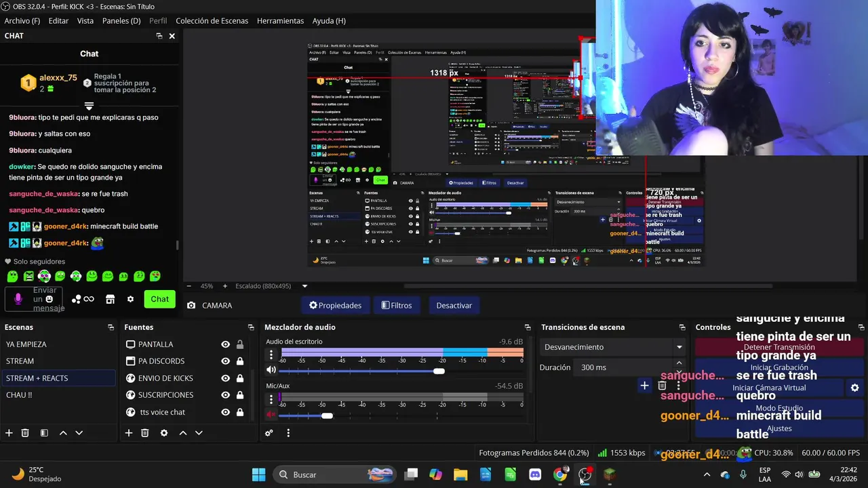The image size is (868, 488).
Task: Hide the ENVIO DE KICKS source
Action: [x=225, y=378]
